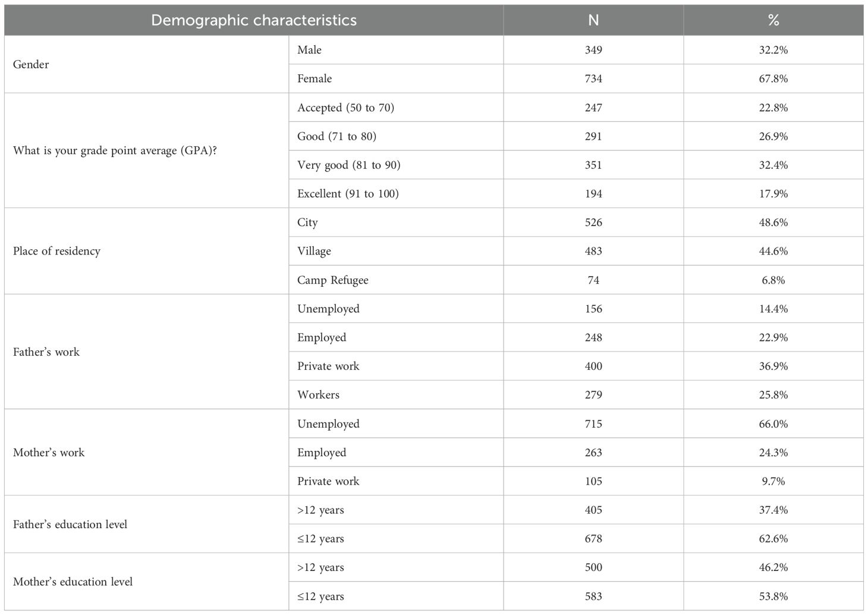Select the 'Mother's education level' label
Screen dimensions: 868x615
(73, 582)
